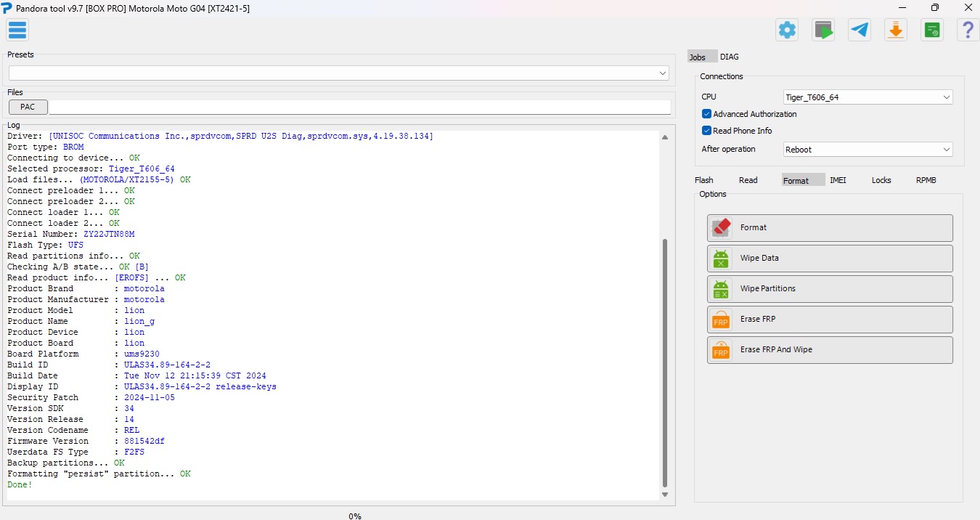
Task: Open the hamburger main menu
Action: tap(17, 30)
